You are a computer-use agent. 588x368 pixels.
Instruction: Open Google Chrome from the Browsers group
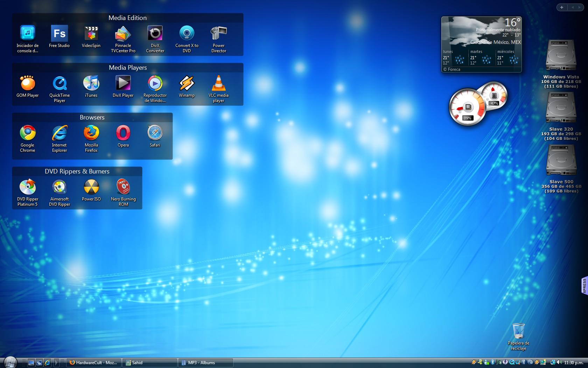[x=28, y=134]
